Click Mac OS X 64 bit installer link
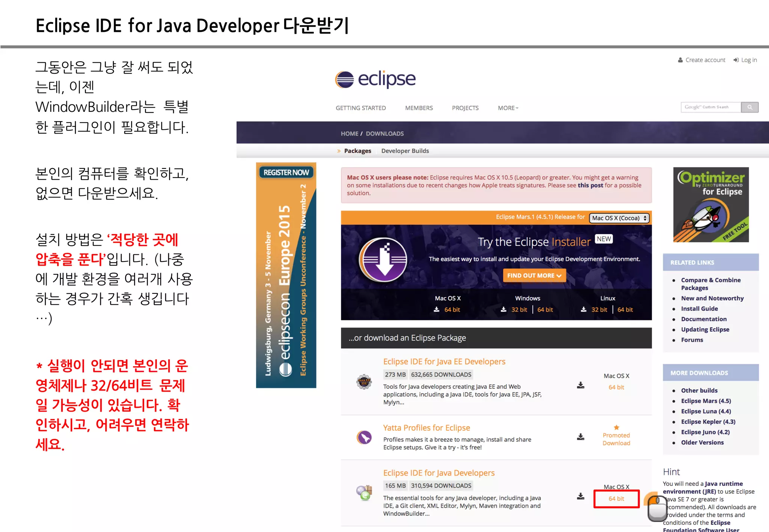Viewport: 769px width, 532px height. tap(452, 310)
